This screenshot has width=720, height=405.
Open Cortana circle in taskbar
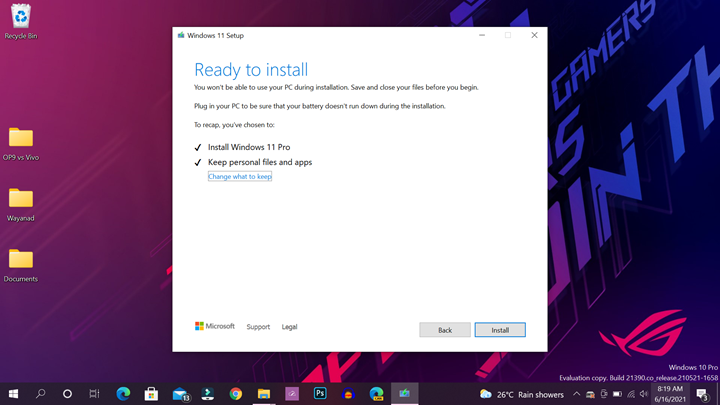pyautogui.click(x=67, y=394)
